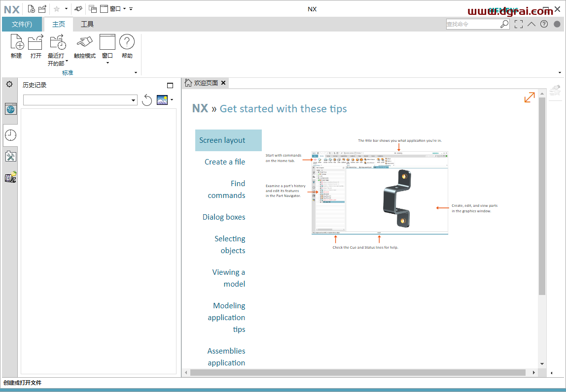Switch to the 主页 ribbon tab
This screenshot has width=566, height=392.
point(59,24)
